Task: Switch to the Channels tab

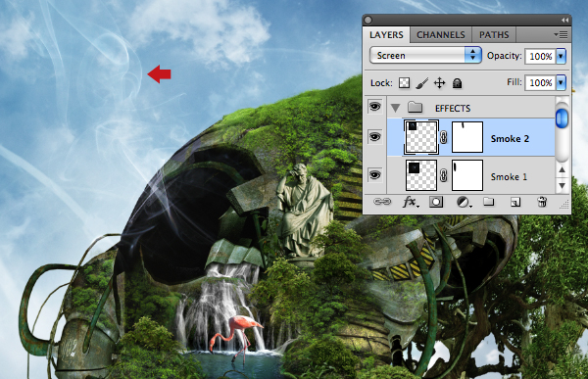Action: (441, 35)
